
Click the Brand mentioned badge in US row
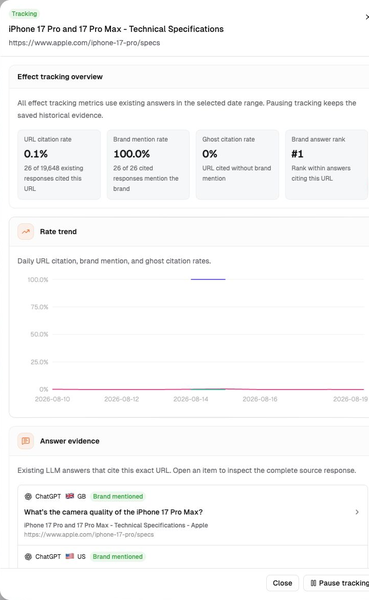(118, 556)
